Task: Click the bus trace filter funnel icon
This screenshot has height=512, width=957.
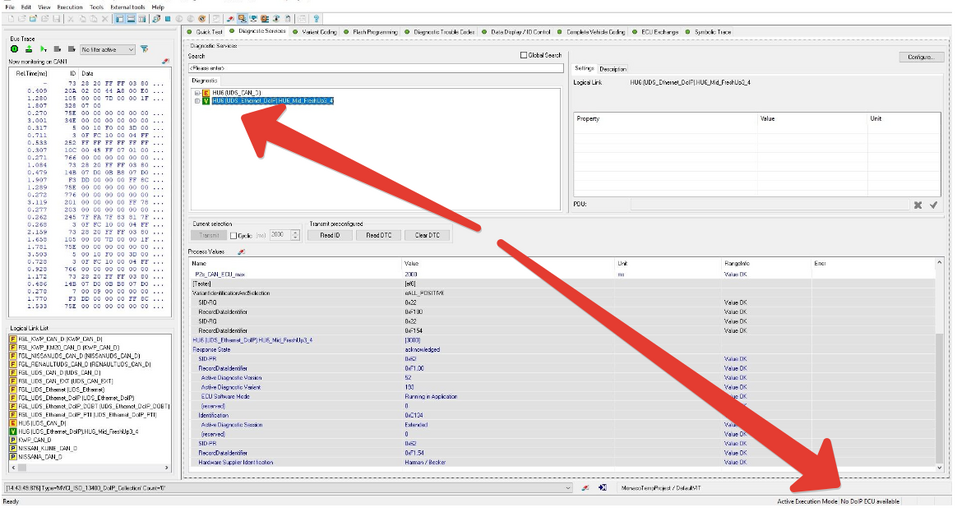Action: coord(144,49)
